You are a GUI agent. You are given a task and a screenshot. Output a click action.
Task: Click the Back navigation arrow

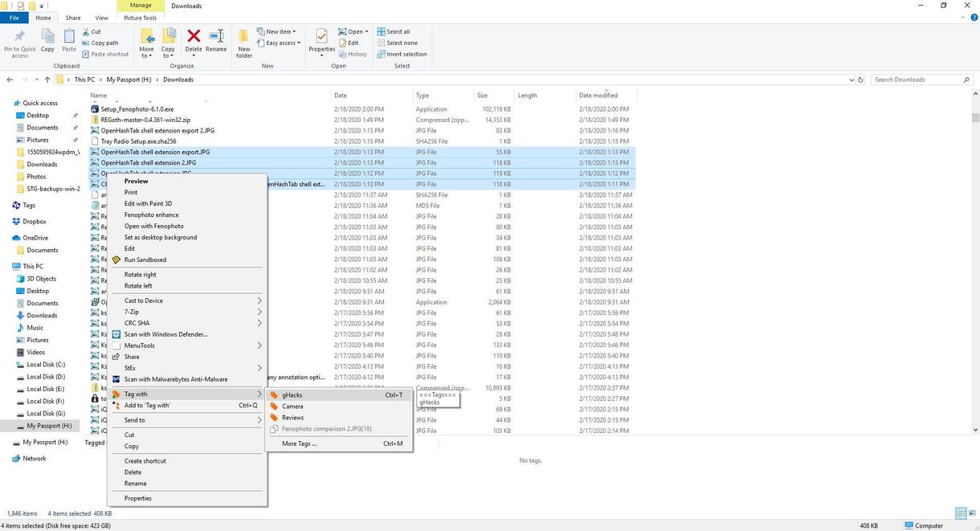tap(10, 80)
